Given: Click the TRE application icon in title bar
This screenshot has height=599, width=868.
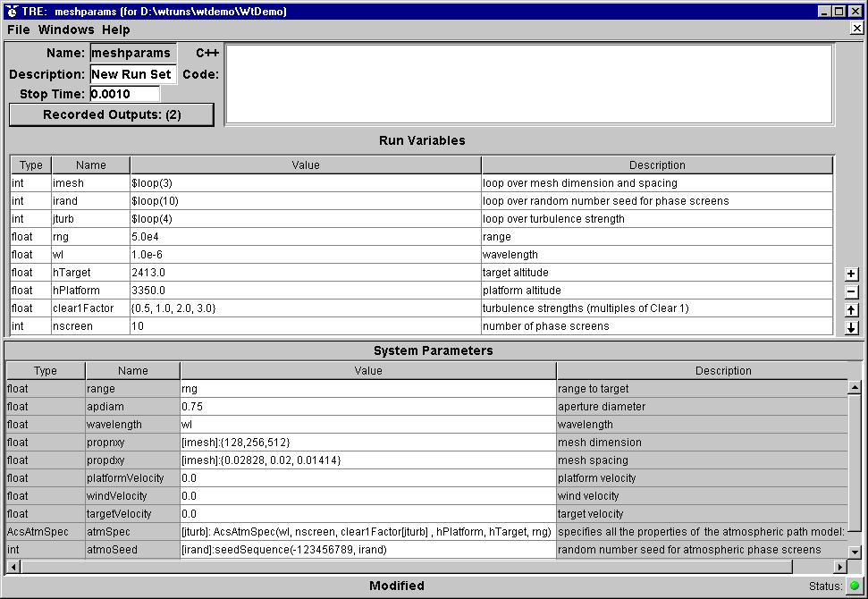Looking at the screenshot, I should click(x=11, y=11).
